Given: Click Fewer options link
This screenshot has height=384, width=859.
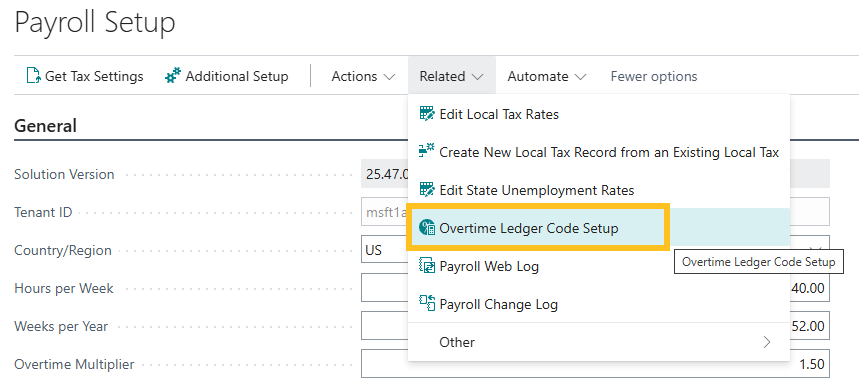Looking at the screenshot, I should click(x=654, y=76).
